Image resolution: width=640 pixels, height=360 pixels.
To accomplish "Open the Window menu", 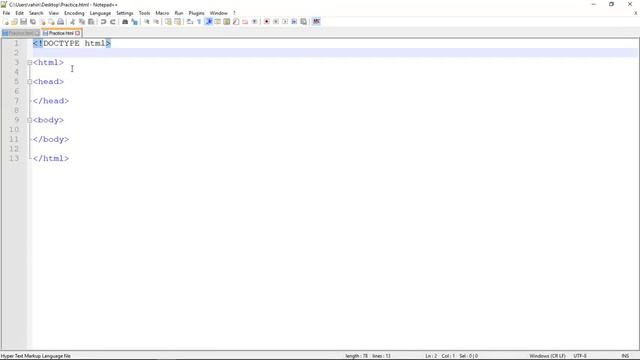I will click(x=218, y=13).
